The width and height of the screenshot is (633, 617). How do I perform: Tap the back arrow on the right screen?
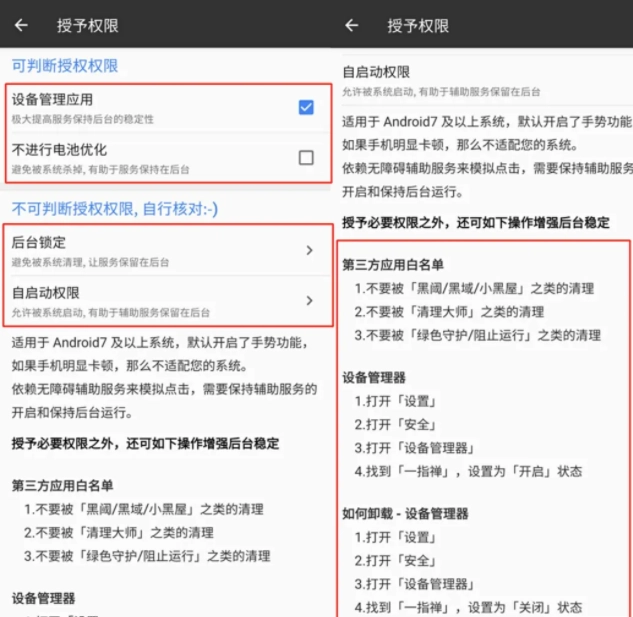click(x=352, y=26)
